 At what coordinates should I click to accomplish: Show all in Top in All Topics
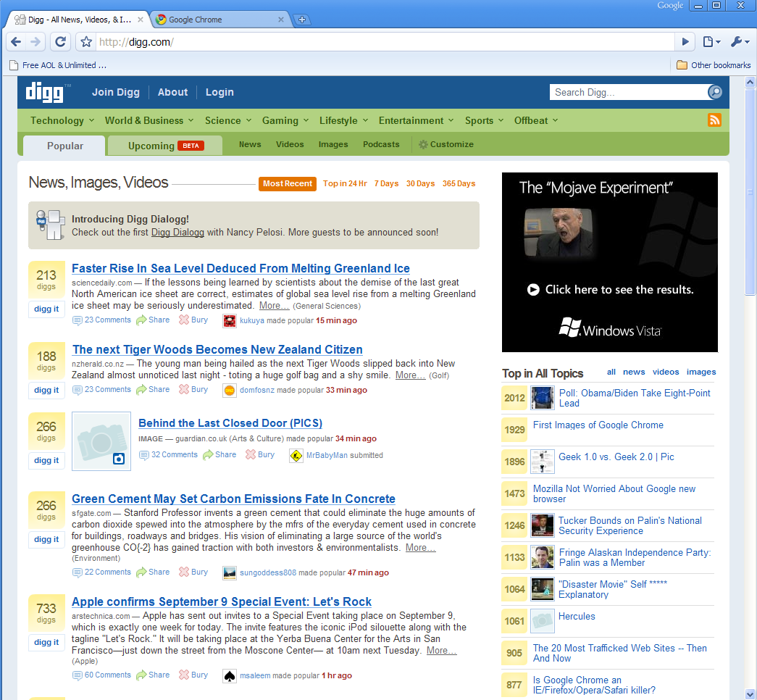(x=611, y=372)
